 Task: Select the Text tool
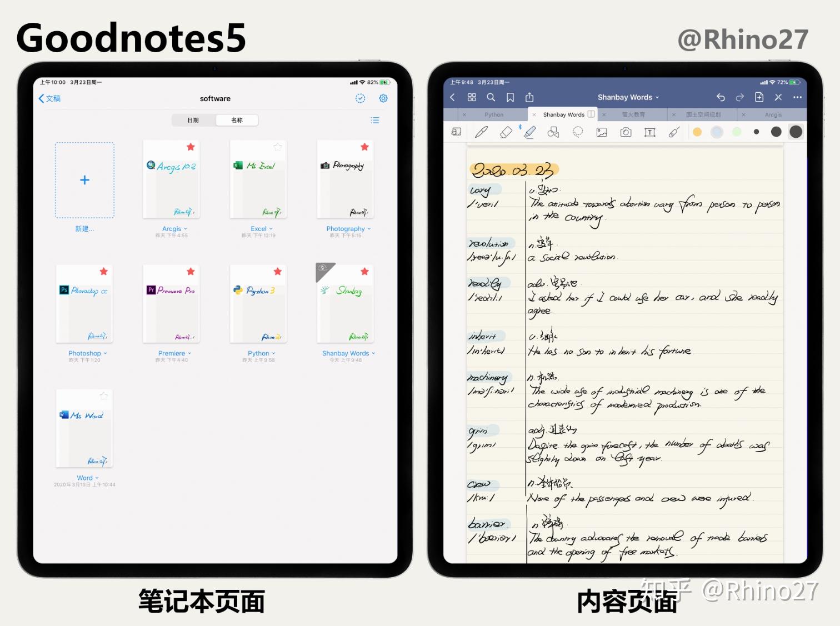tap(649, 132)
